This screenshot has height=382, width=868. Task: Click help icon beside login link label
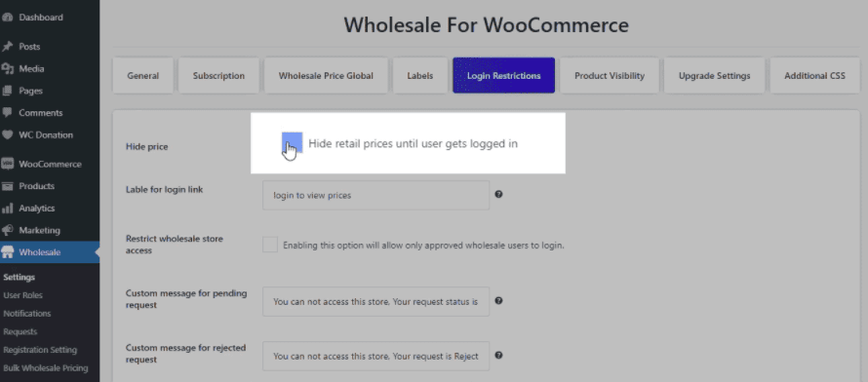click(498, 195)
